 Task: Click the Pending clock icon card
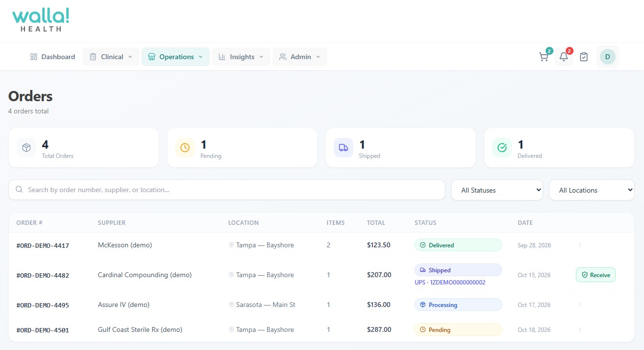185,148
